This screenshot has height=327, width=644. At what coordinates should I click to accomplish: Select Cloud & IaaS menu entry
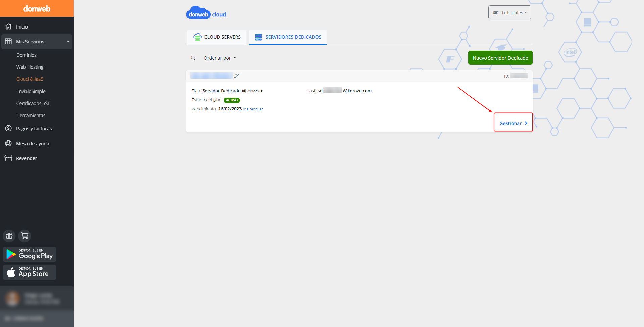pos(30,79)
